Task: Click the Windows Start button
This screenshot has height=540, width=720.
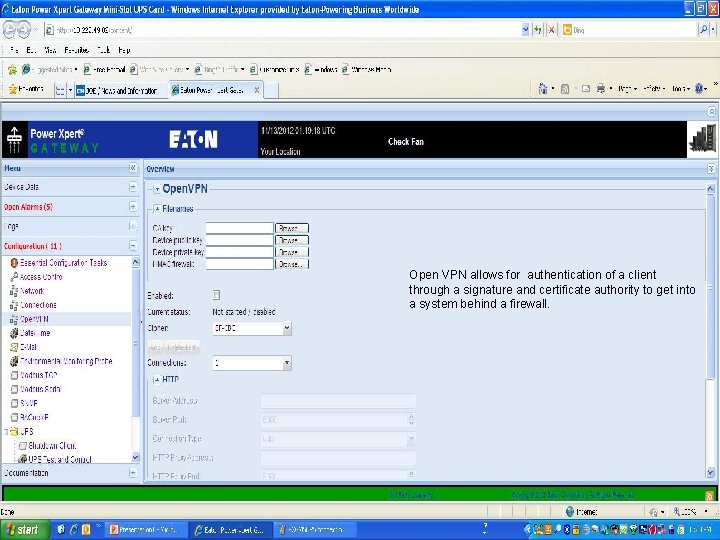Action: click(x=24, y=530)
